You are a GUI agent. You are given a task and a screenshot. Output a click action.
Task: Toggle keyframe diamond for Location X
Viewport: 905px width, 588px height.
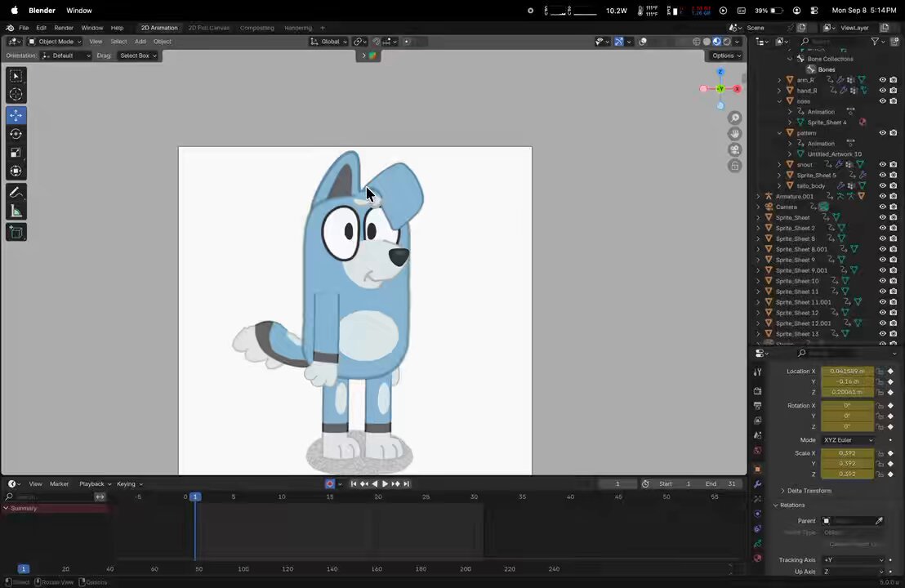coord(890,371)
